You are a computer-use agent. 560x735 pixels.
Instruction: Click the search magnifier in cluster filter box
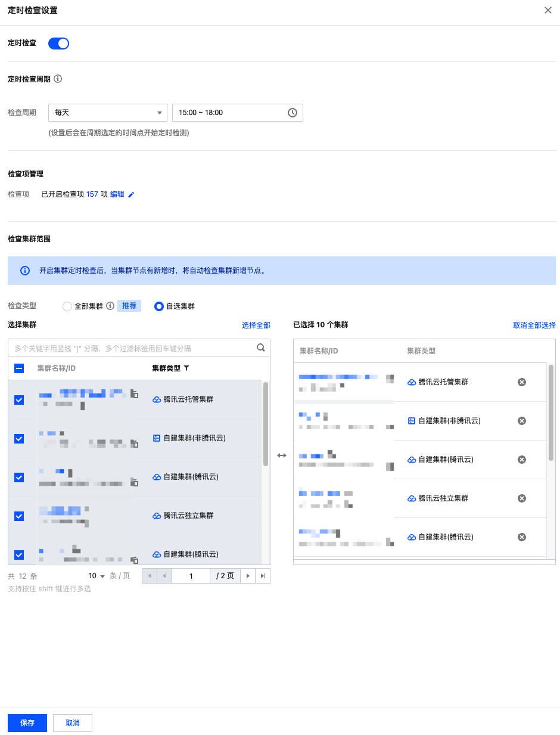260,348
